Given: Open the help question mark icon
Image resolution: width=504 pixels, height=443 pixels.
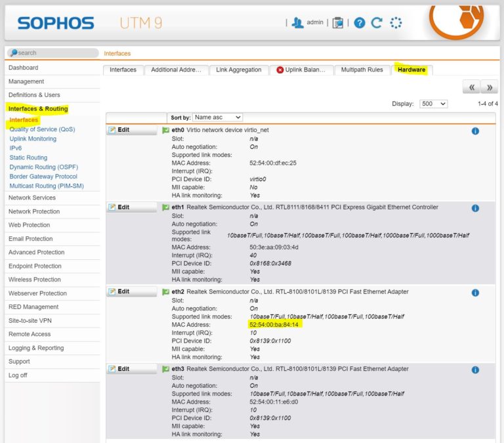Looking at the screenshot, I should tap(360, 23).
